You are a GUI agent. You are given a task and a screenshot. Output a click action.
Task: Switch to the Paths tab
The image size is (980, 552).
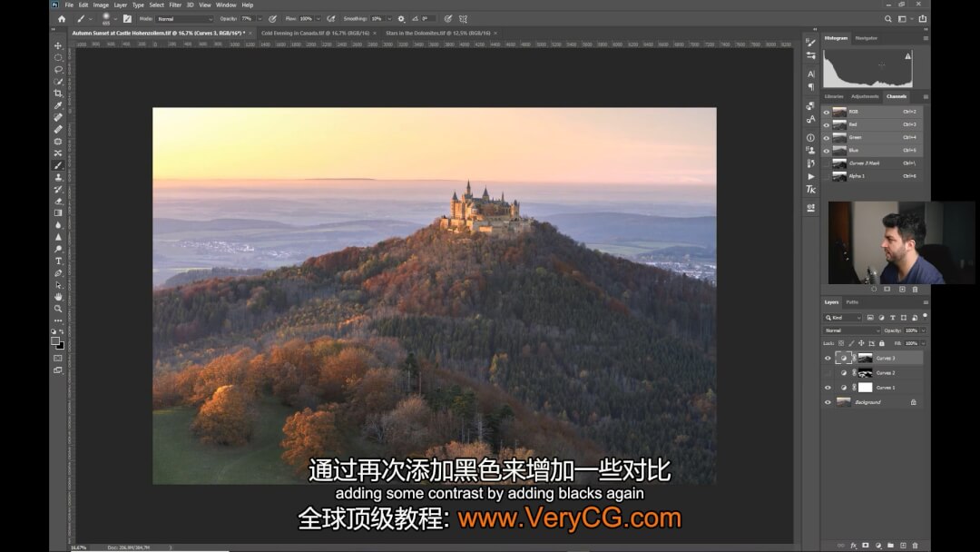tap(852, 302)
